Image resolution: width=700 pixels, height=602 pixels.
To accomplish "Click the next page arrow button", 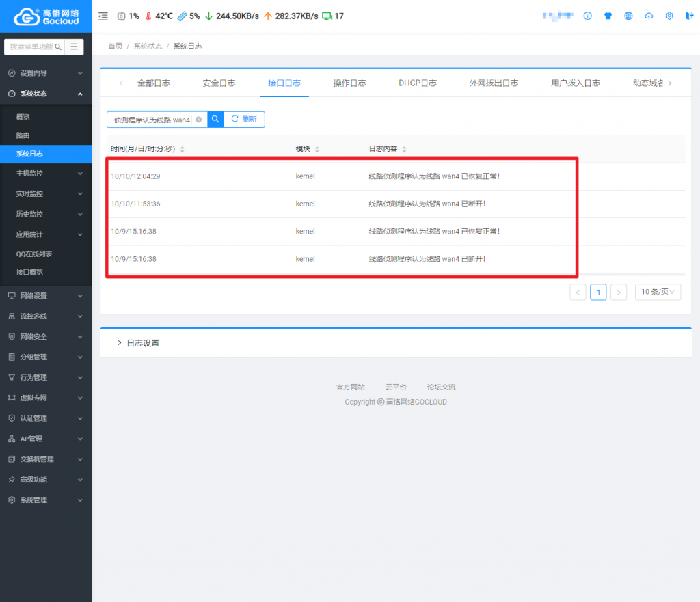I will [x=619, y=292].
